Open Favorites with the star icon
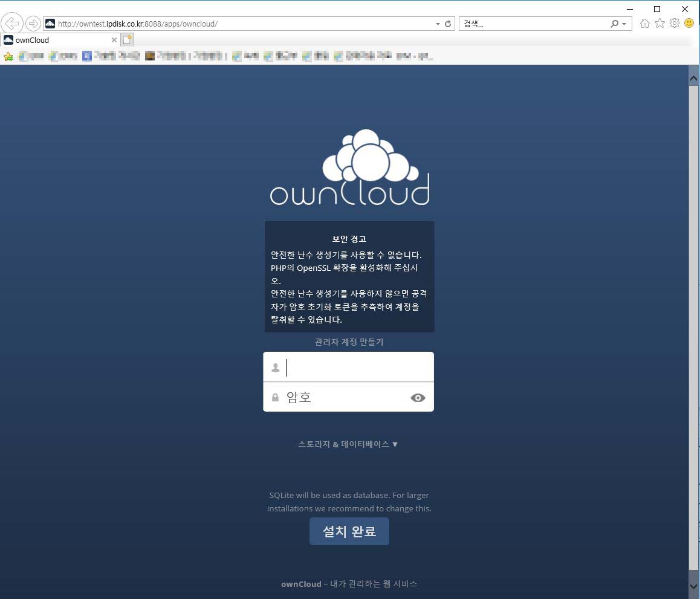 tap(660, 23)
